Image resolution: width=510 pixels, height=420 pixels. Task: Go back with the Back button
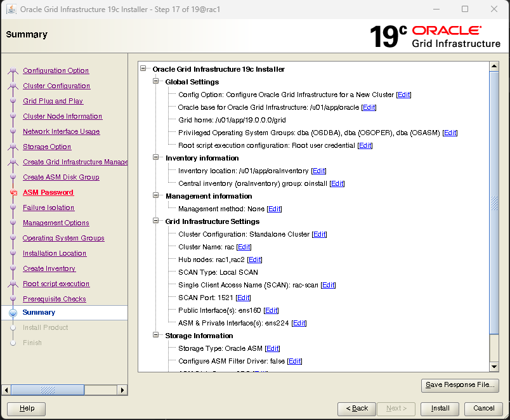click(x=356, y=409)
